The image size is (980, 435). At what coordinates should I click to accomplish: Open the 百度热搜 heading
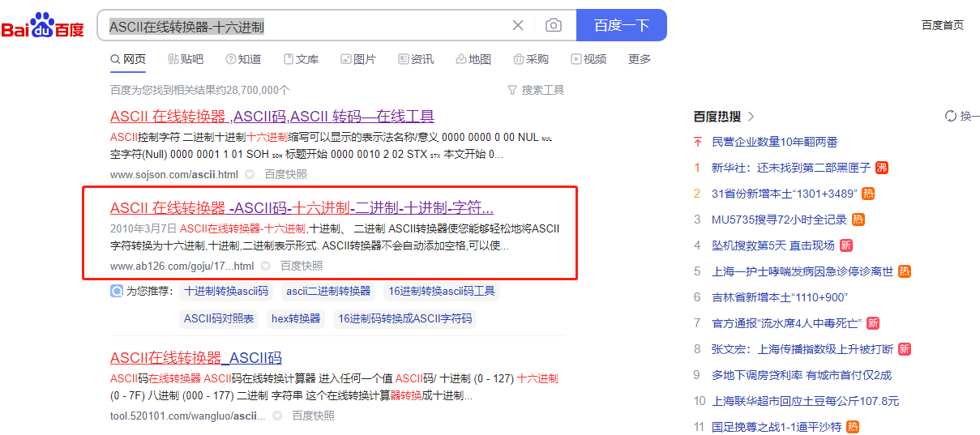717,117
